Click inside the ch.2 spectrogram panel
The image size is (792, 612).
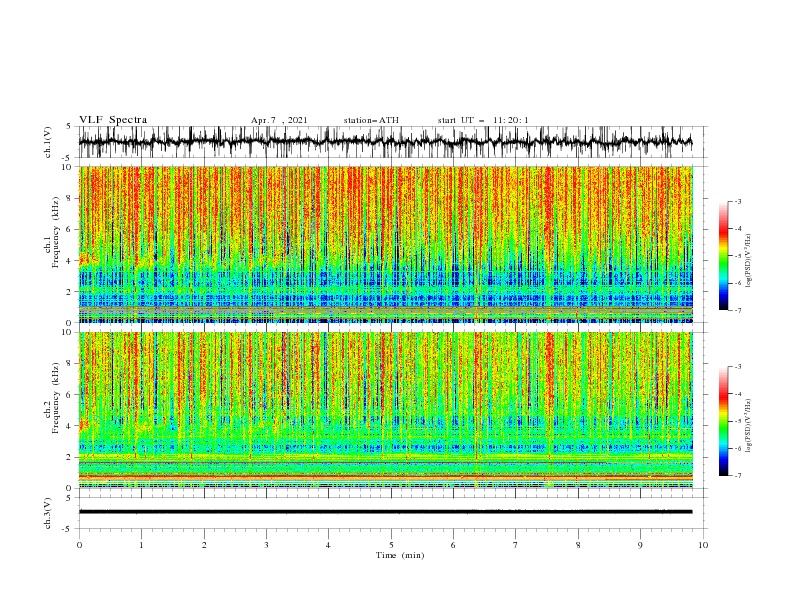[385, 410]
